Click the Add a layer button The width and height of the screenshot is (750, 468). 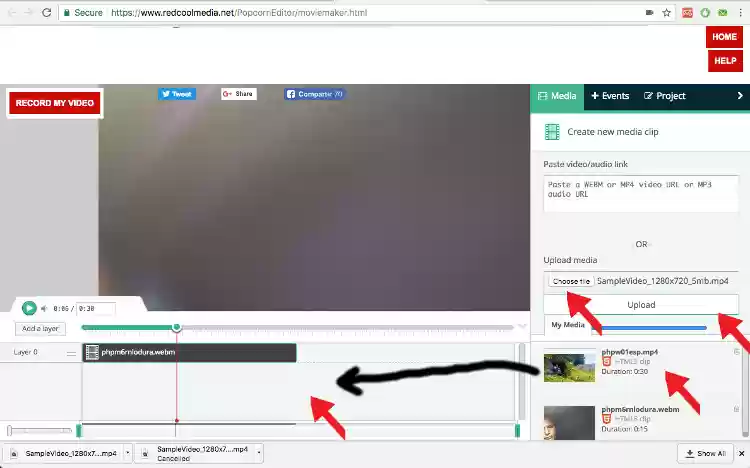pos(40,329)
